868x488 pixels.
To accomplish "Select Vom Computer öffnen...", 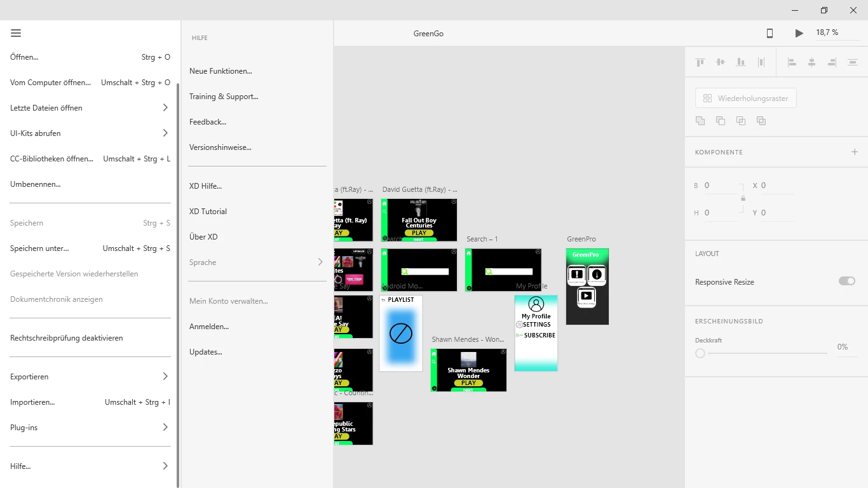I will click(x=90, y=83).
